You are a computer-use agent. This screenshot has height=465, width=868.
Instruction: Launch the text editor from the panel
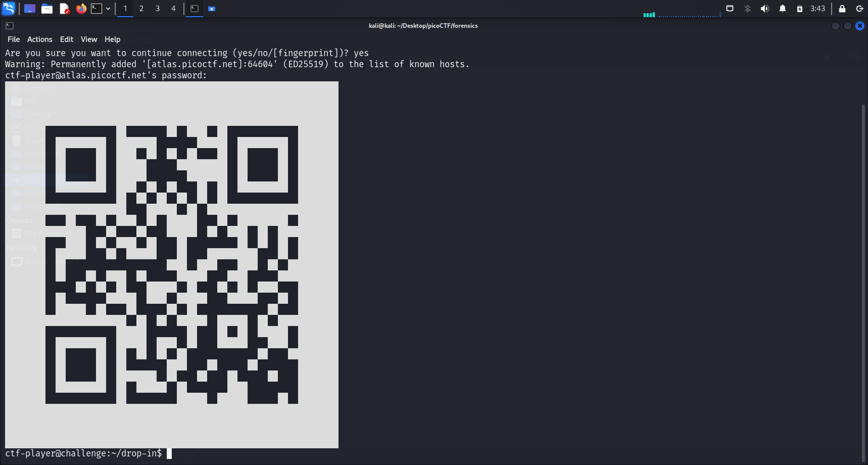(64, 9)
